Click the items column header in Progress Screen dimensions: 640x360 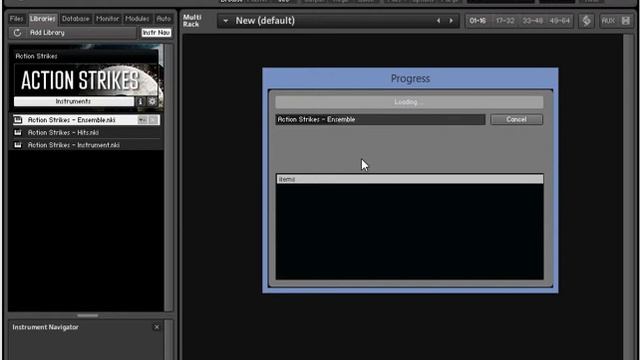(x=409, y=179)
